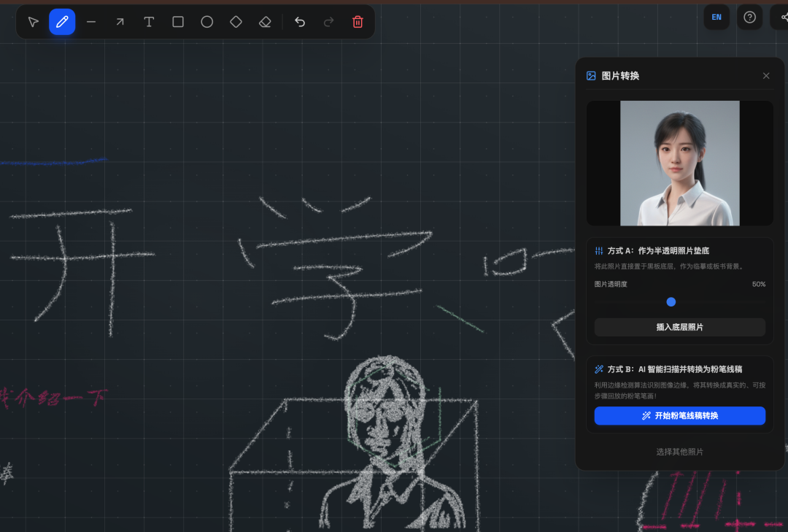Activate the eraser tool
The image size is (788, 532).
click(265, 22)
